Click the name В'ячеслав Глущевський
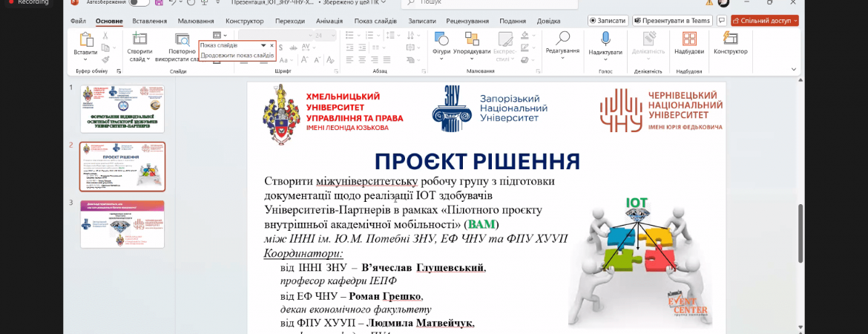 point(424,269)
